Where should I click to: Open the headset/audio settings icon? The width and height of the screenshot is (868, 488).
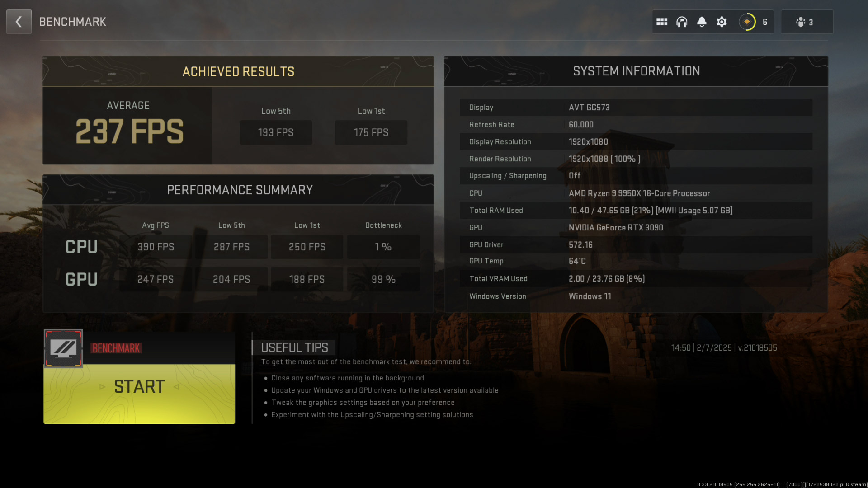pos(681,21)
